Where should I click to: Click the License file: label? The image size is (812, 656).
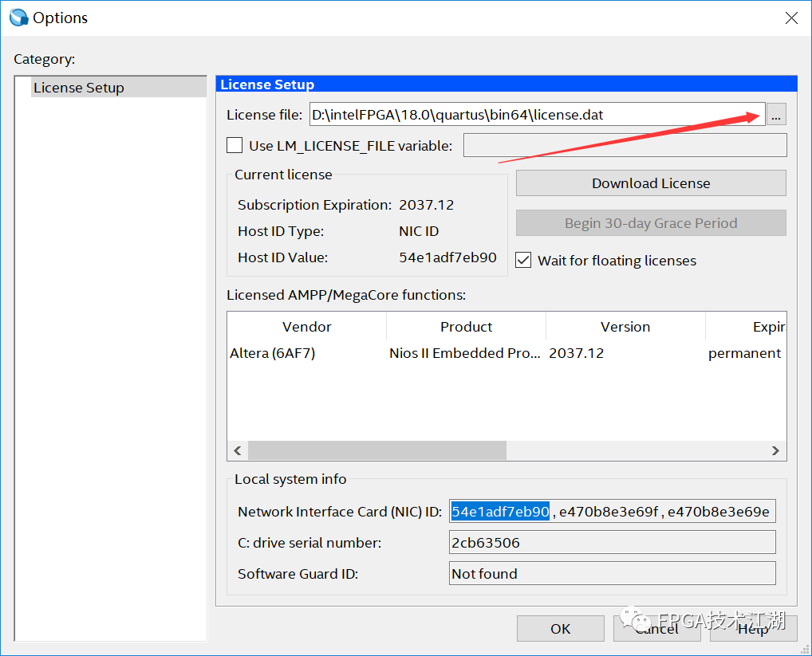pos(265,115)
